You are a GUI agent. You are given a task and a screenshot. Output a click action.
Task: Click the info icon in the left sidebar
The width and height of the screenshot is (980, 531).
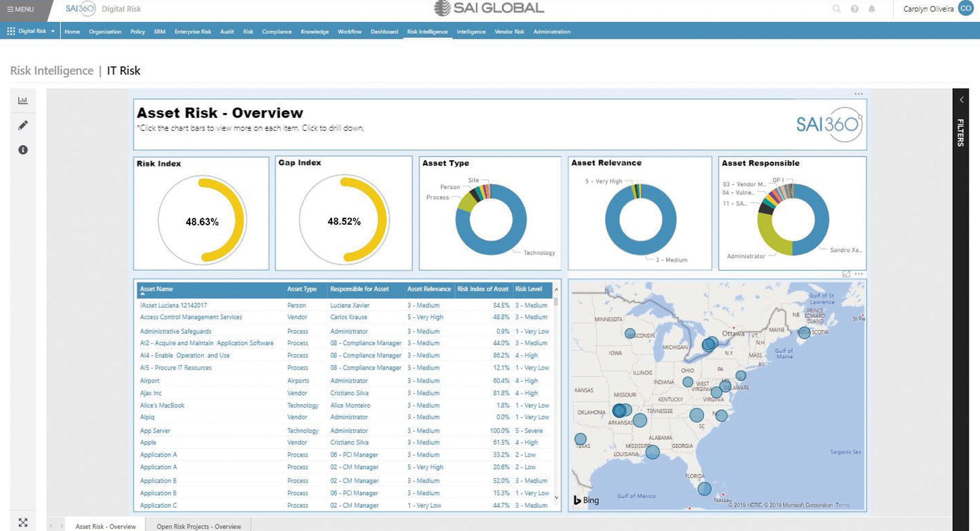pos(22,150)
